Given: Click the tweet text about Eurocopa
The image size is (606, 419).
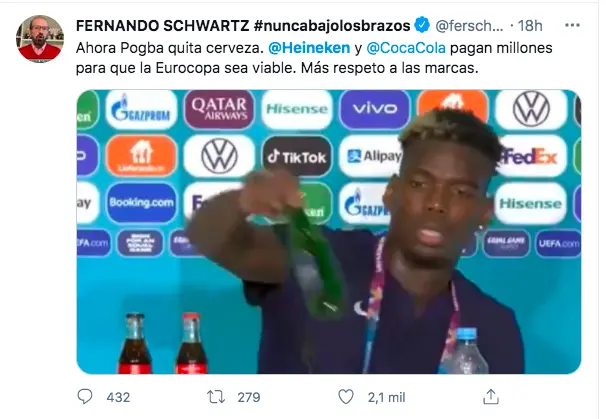Looking at the screenshot, I should coord(314,58).
